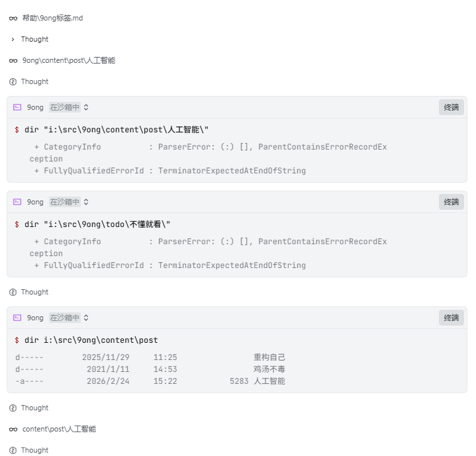Open the 帮助\9ong标签.md file reference
Screen dimensions: 476x456
52,19
